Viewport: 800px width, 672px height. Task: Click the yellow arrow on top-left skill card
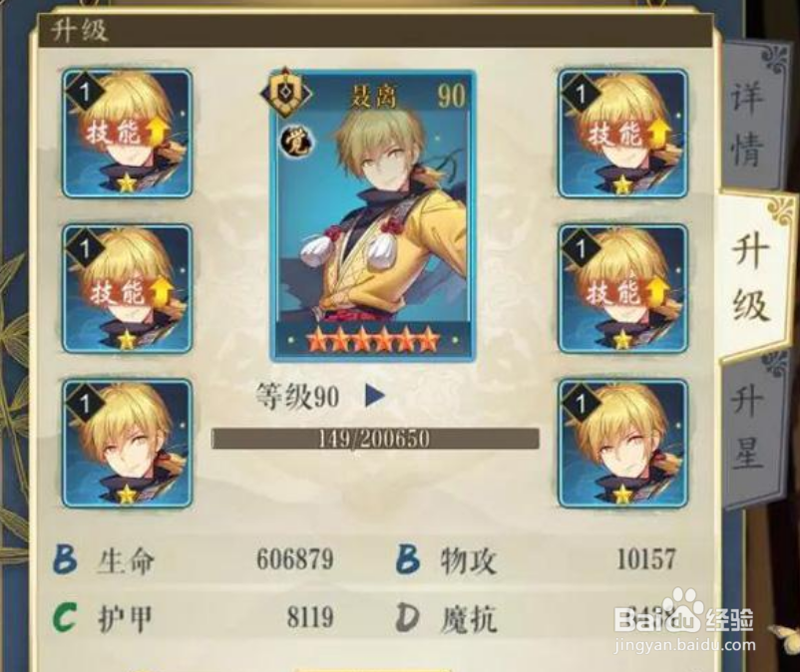[157, 132]
